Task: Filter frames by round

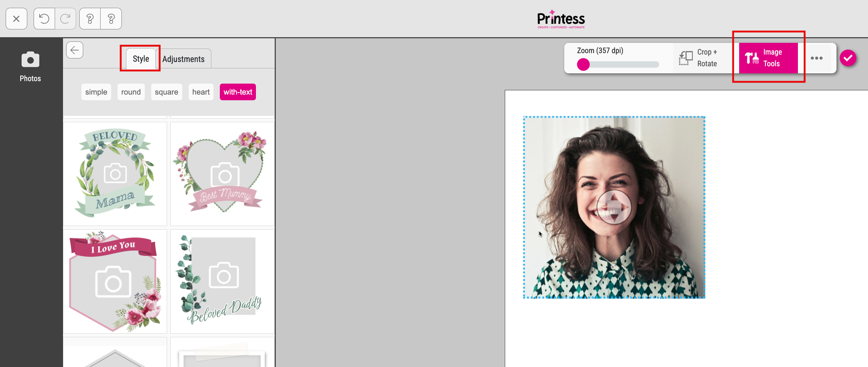Action: tap(131, 92)
